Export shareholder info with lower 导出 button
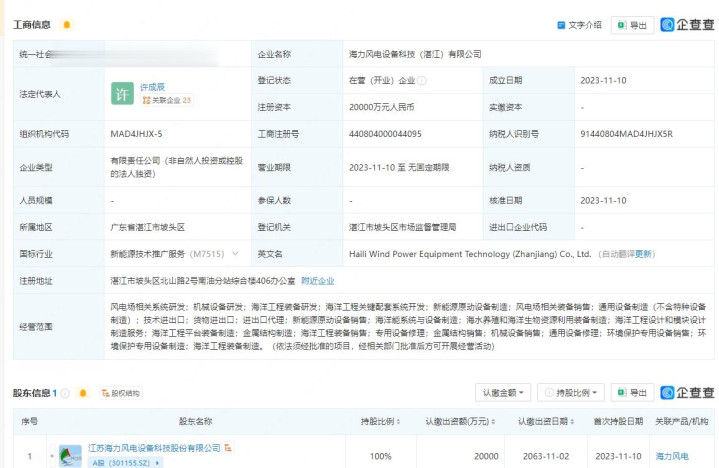 632,393
